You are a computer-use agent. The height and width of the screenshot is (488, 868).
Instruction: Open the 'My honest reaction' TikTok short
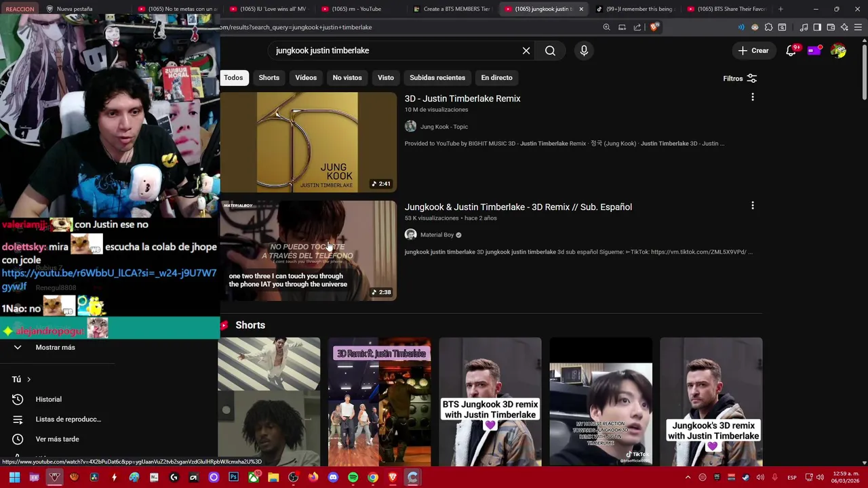click(x=601, y=403)
